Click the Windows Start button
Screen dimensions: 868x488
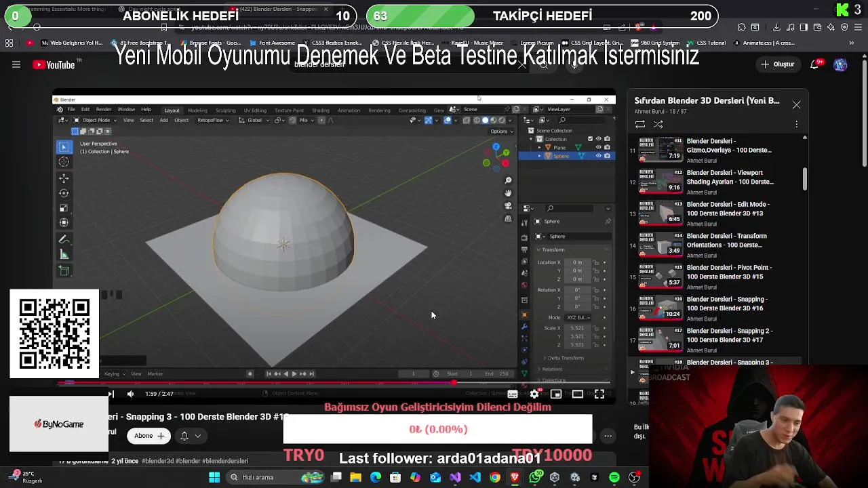point(214,478)
